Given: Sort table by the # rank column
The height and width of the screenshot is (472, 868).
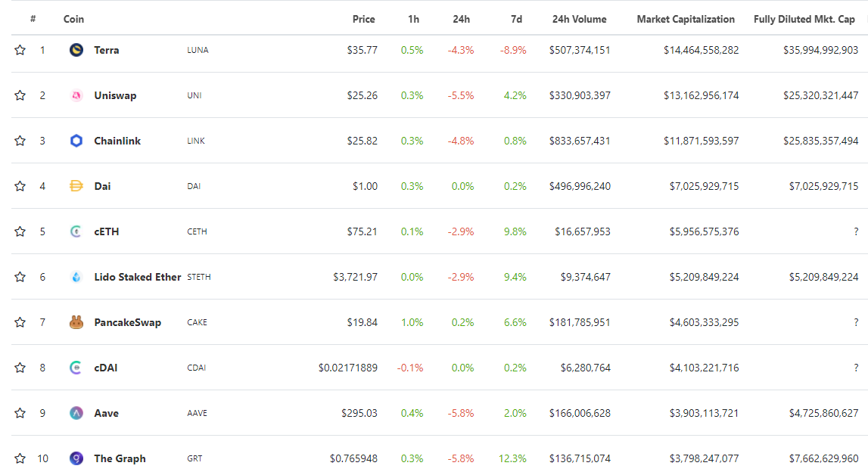Looking at the screenshot, I should click(33, 19).
